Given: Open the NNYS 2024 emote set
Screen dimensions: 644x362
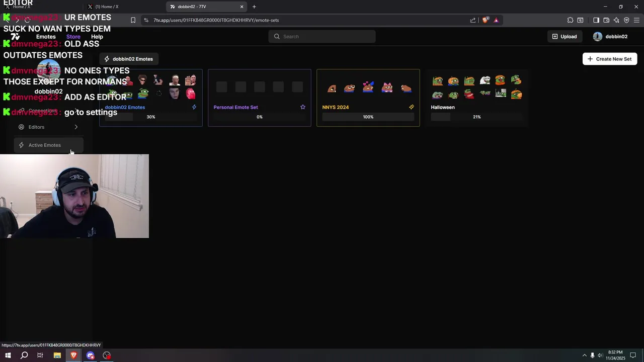Looking at the screenshot, I should (x=368, y=98).
